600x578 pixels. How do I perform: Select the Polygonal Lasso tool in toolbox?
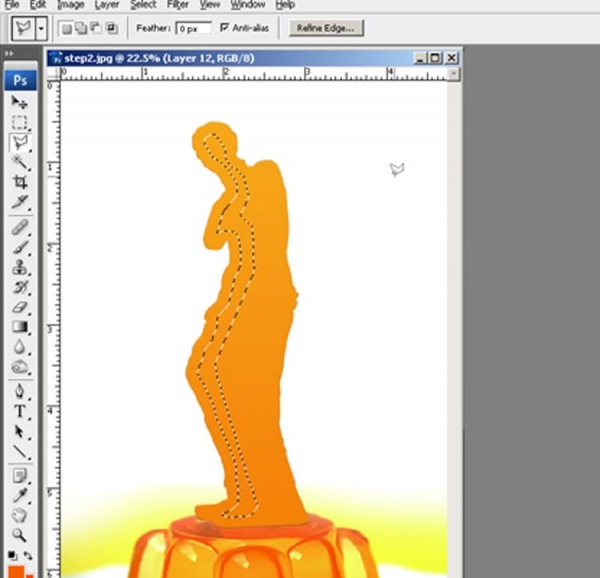pos(20,143)
